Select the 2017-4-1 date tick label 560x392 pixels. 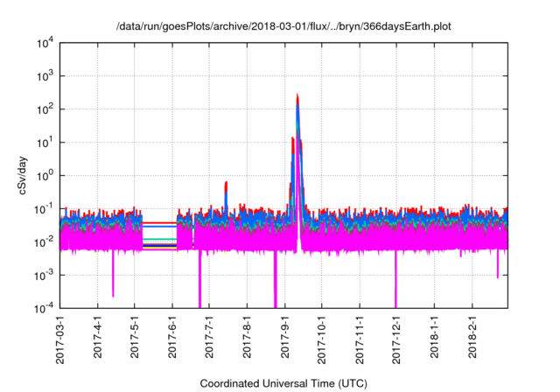click(x=98, y=339)
